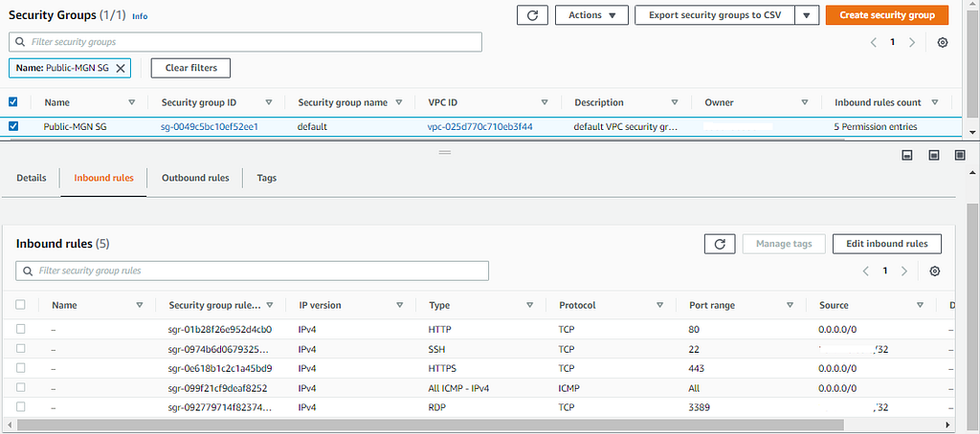Go to previous page of security groups
Viewport: 980px width, 434px height.
873,42
